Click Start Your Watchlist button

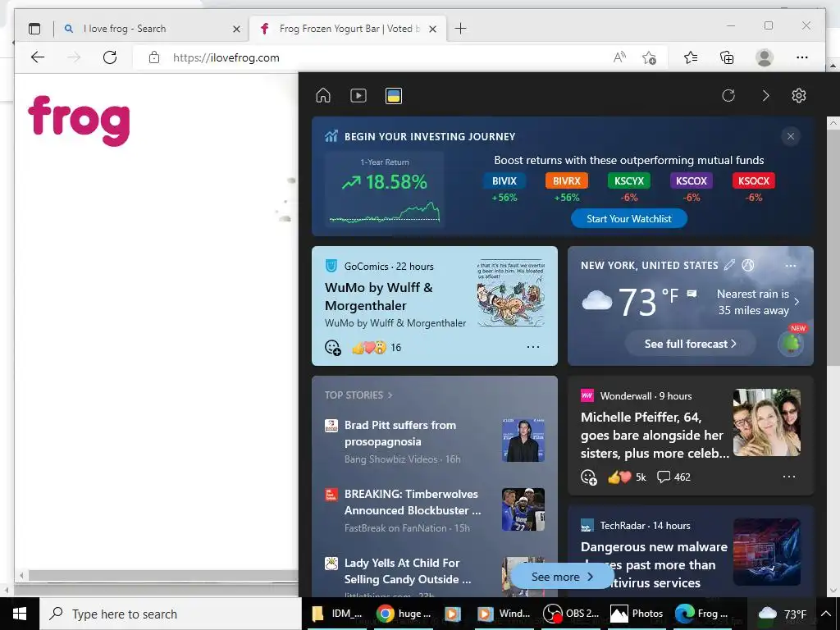[628, 218]
